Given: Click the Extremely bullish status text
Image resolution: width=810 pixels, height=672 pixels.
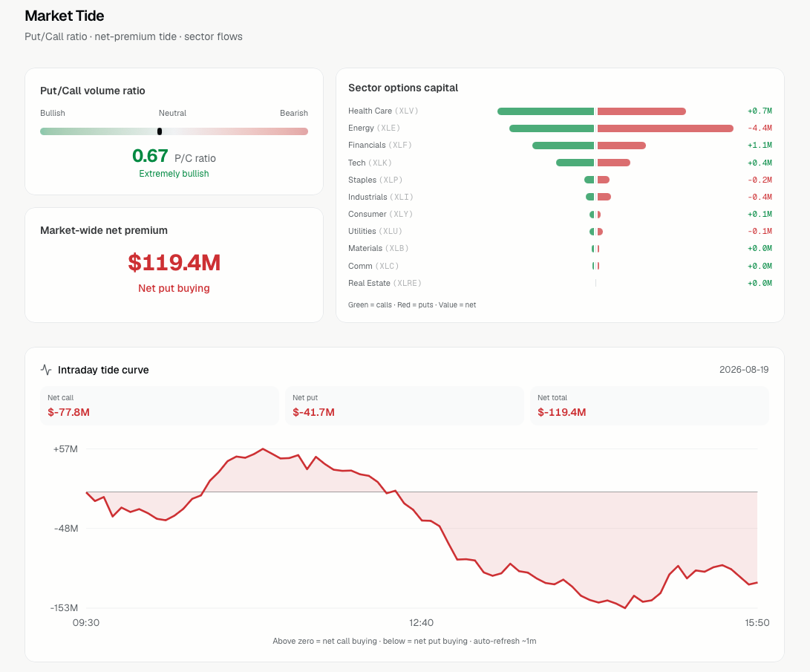Looking at the screenshot, I should pyautogui.click(x=174, y=174).
